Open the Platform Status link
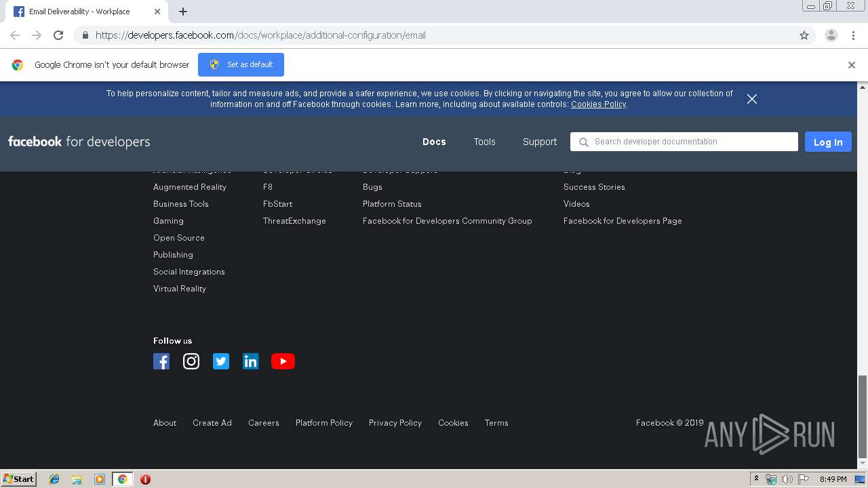868x488 pixels. pos(392,204)
